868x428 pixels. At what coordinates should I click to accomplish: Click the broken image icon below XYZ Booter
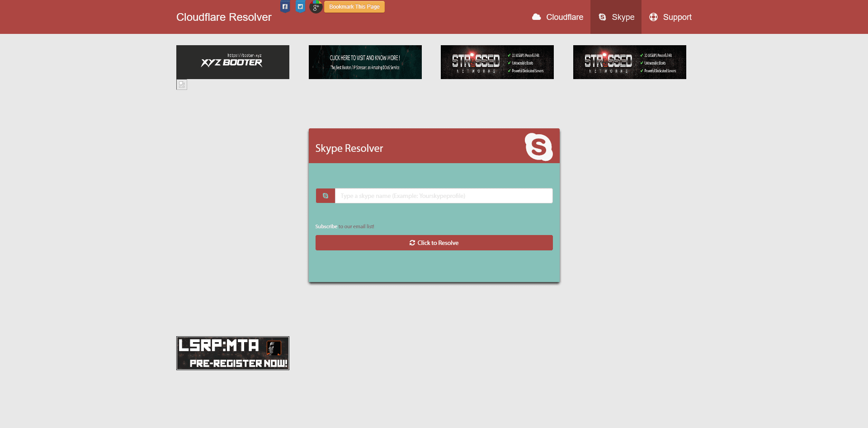coord(182,85)
